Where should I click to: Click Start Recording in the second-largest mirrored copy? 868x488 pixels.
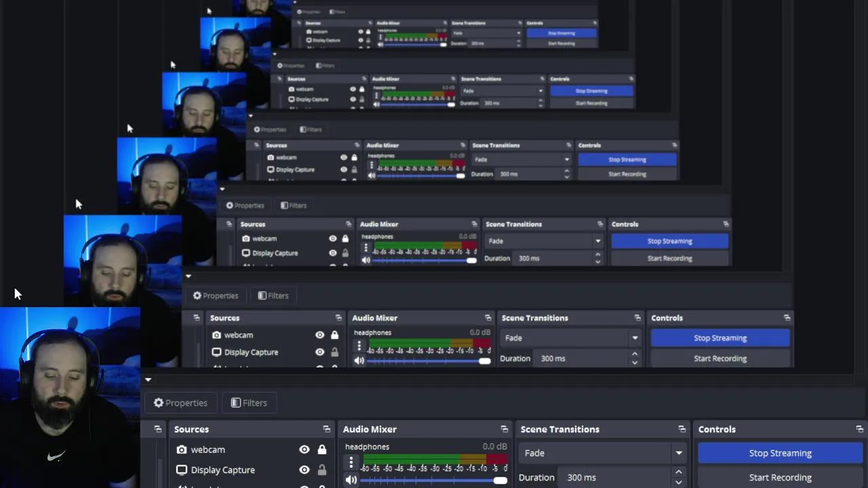720,358
